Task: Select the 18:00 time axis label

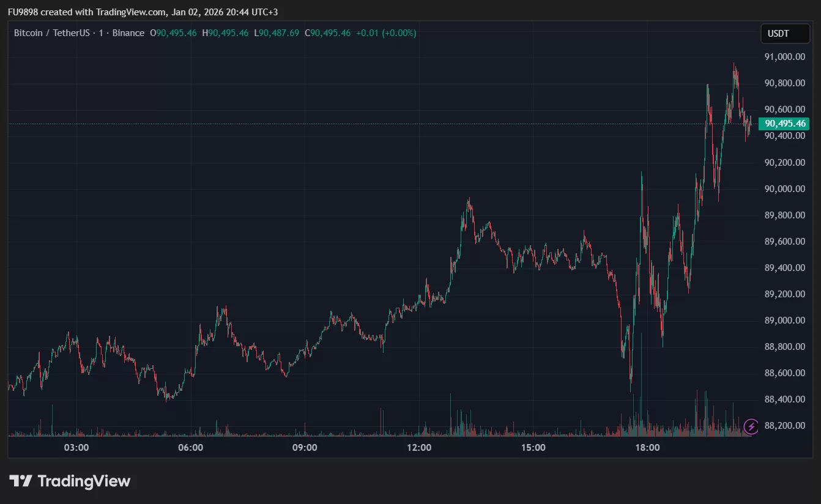Action: click(x=647, y=448)
